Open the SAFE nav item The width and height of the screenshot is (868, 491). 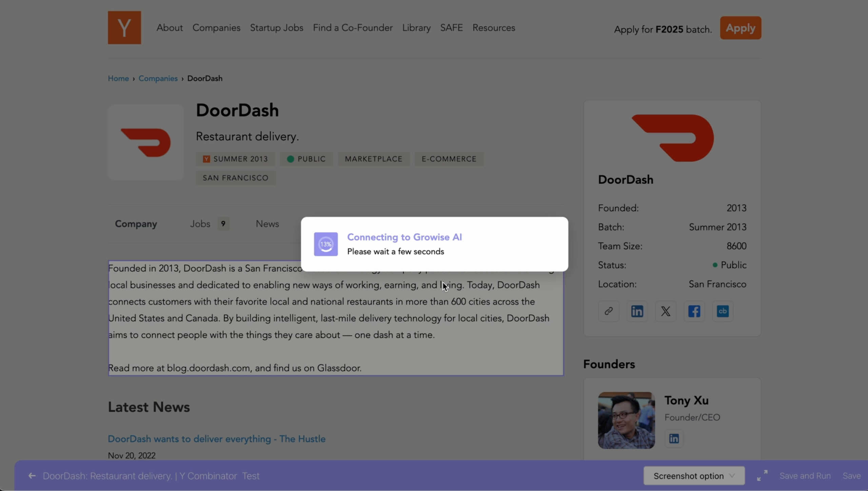click(452, 27)
